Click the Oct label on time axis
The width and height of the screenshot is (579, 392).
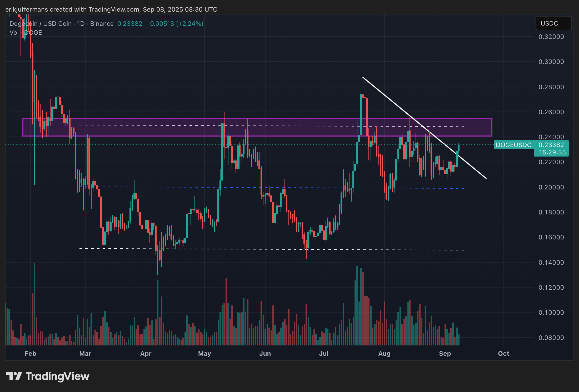[x=503, y=354]
